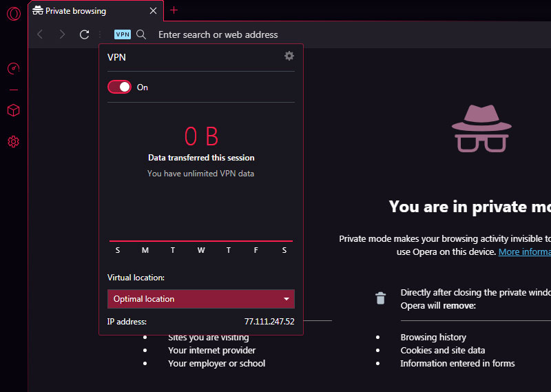
Task: Click 'Information entered in forms' list item
Action: pos(457,363)
